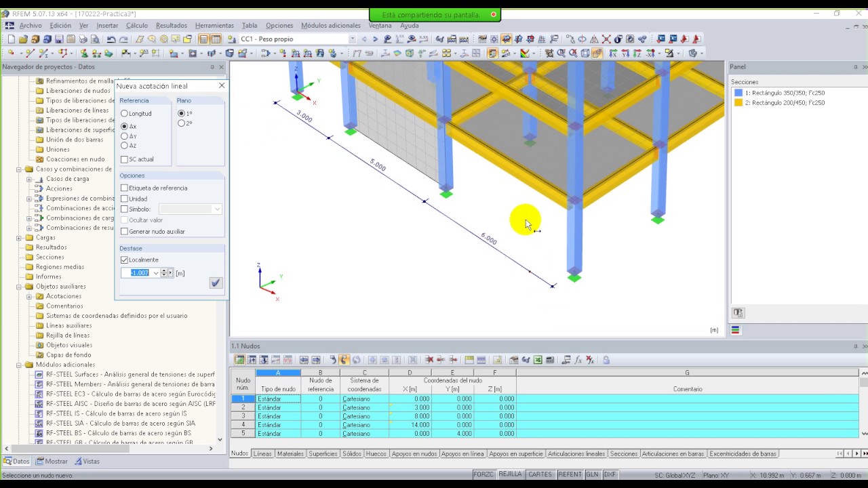Open the Símbolo combo box
The width and height of the screenshot is (868, 488).
click(190, 209)
